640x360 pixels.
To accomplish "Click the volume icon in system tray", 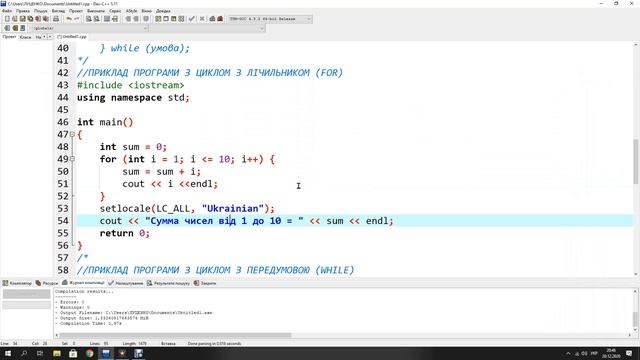I will pyautogui.click(x=584, y=353).
